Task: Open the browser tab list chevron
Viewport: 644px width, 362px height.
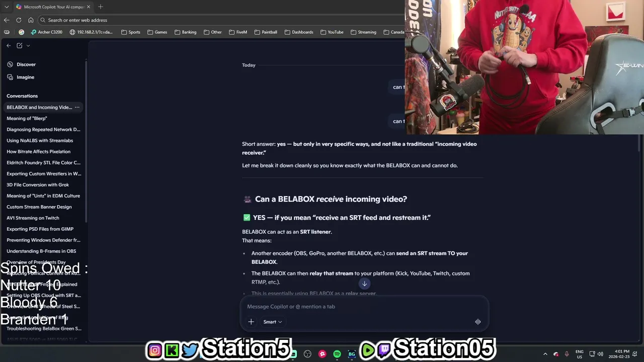Action: (x=7, y=7)
